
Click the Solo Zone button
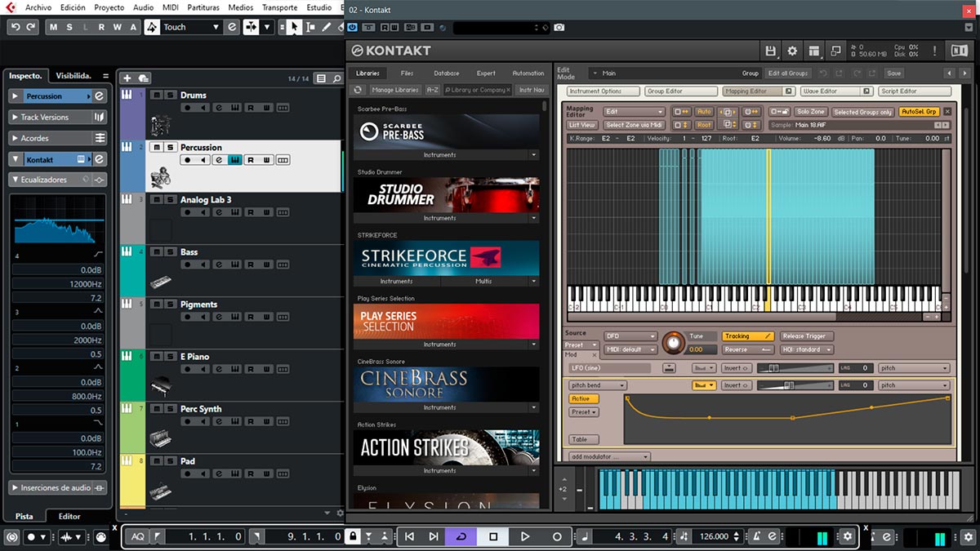click(811, 111)
